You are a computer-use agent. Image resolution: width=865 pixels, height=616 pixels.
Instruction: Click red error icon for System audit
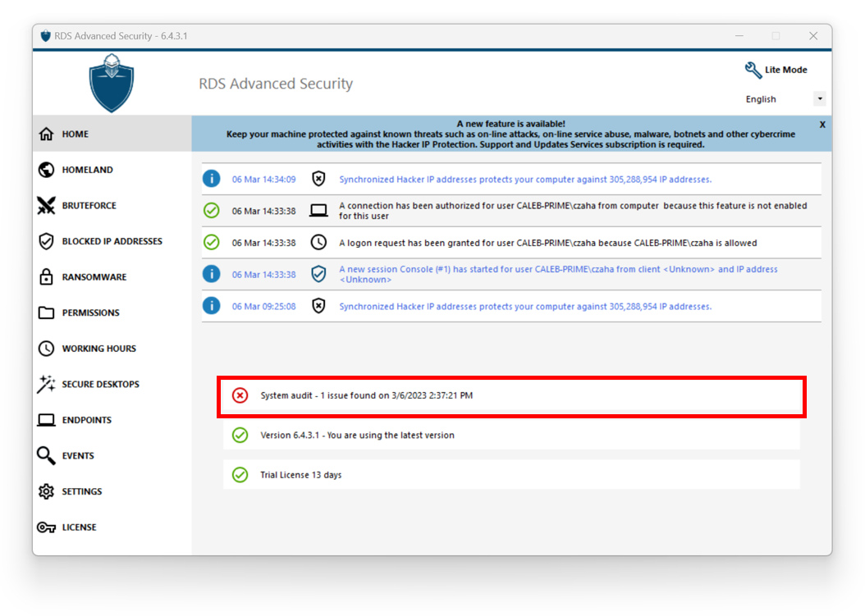tap(240, 395)
